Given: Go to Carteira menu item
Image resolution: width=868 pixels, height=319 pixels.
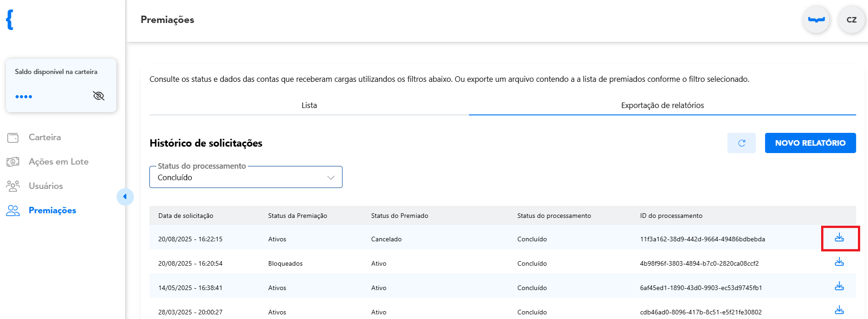Looking at the screenshot, I should pos(45,137).
